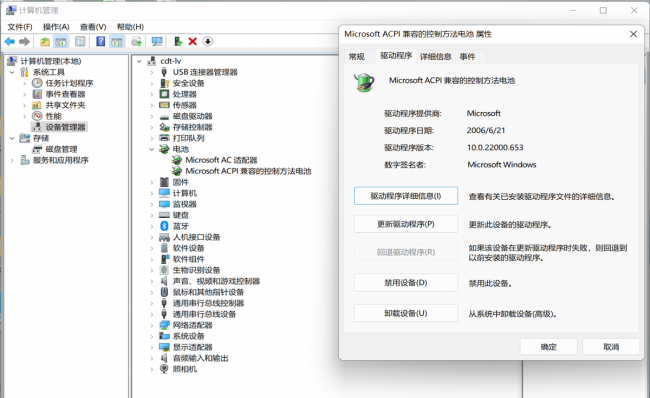Click the 安全设备 category icon
Image resolution: width=650 pixels, height=398 pixels.
click(x=164, y=83)
